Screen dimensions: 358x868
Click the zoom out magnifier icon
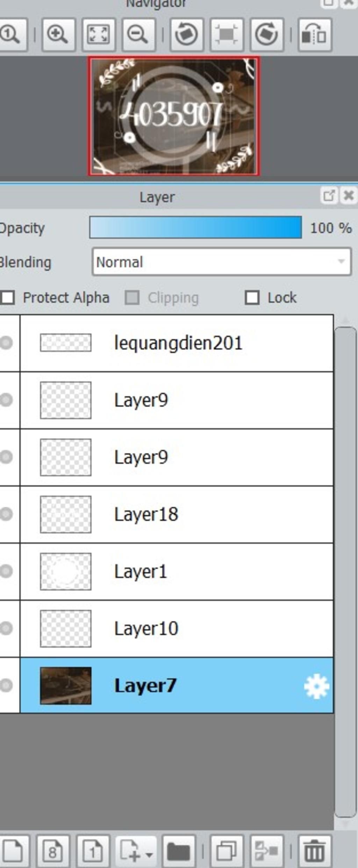(x=139, y=35)
